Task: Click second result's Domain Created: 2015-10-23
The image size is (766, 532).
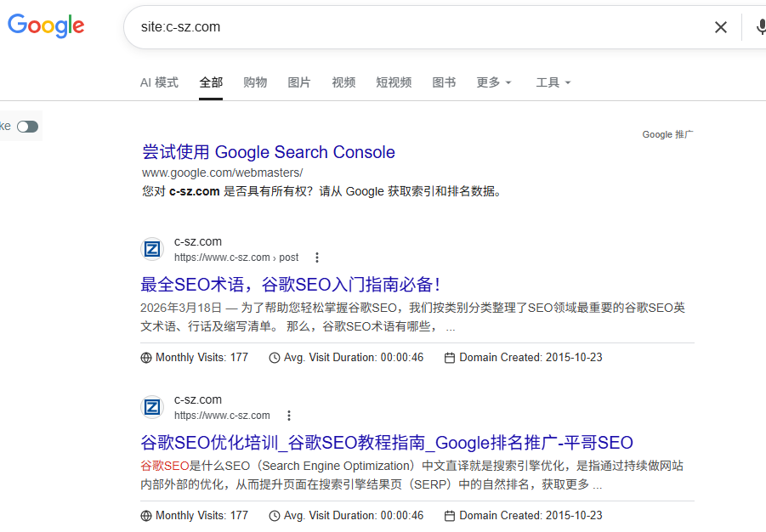Action: tap(531, 515)
